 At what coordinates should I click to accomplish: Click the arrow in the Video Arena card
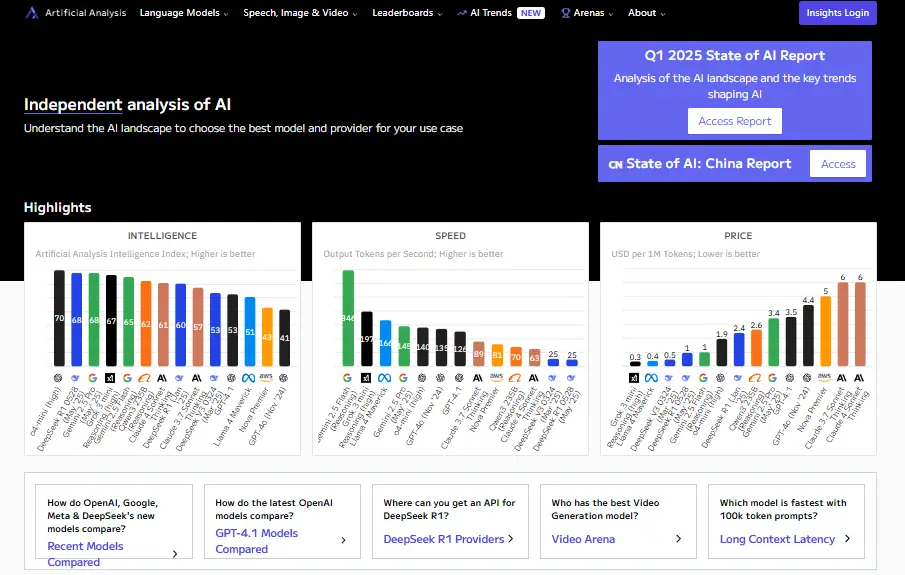[x=679, y=539]
